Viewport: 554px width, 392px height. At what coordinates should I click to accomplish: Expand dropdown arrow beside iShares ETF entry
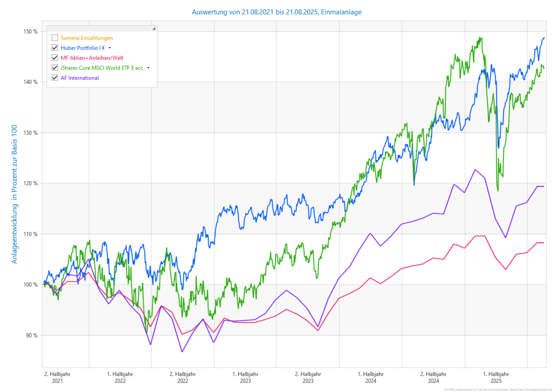pos(148,68)
